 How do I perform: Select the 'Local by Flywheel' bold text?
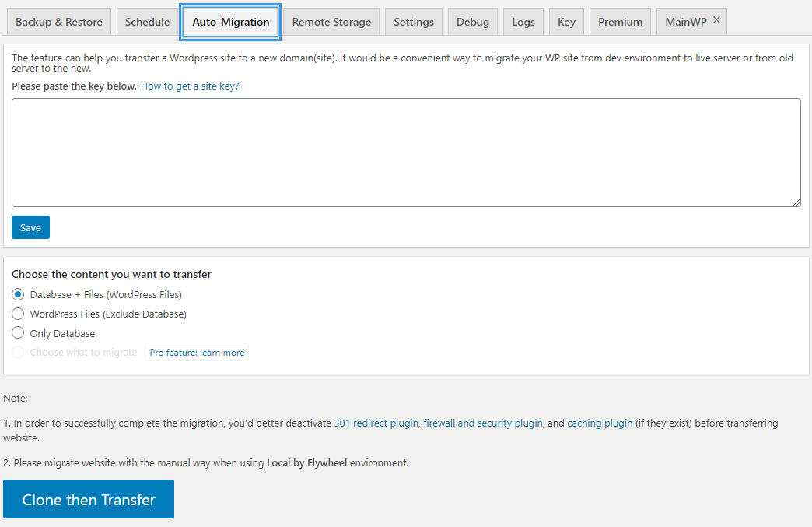pos(306,462)
